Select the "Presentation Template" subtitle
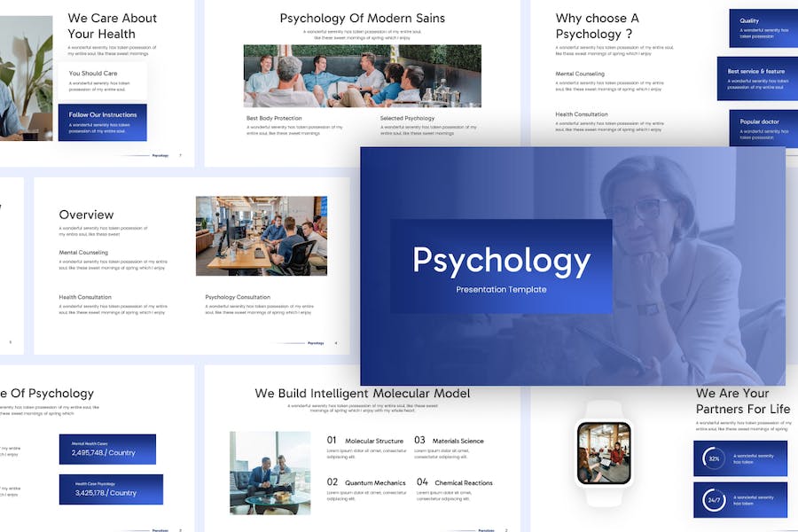The height and width of the screenshot is (532, 798). [501, 290]
